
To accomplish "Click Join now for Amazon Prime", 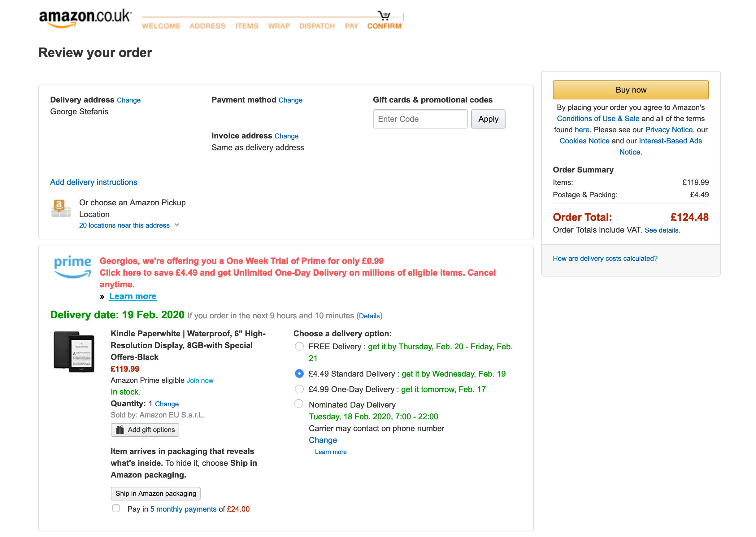I will point(200,380).
